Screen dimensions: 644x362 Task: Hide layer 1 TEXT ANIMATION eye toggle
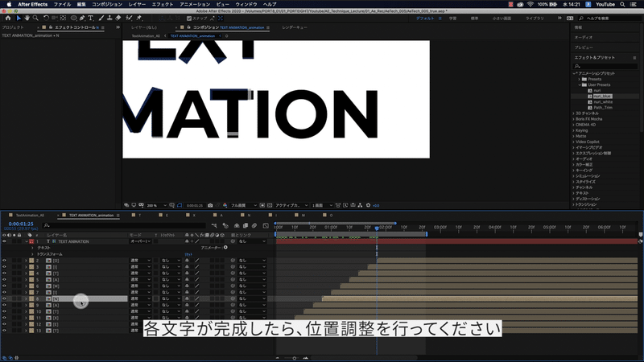(x=4, y=241)
